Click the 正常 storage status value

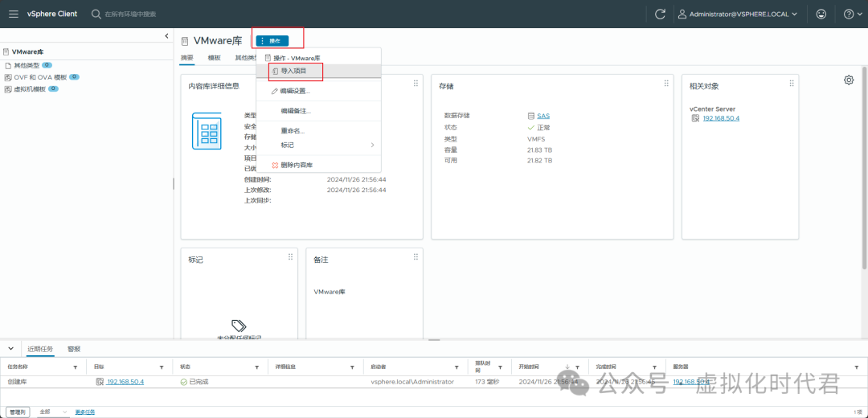pyautogui.click(x=538, y=127)
